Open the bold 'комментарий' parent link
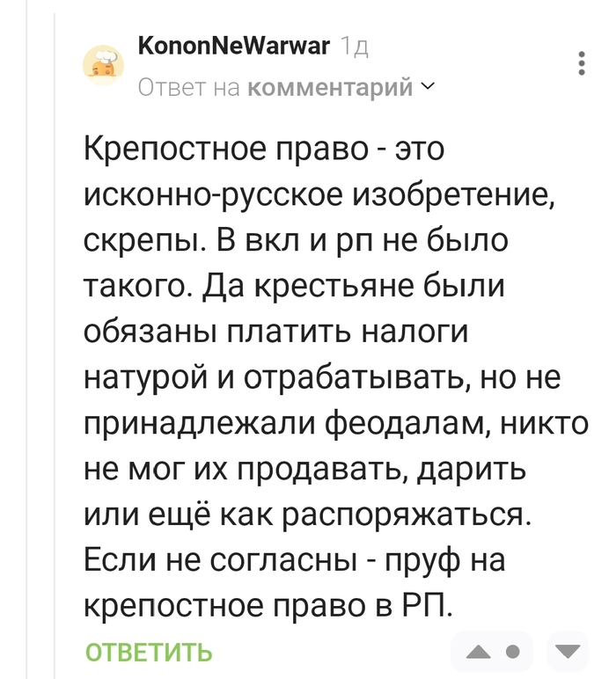The image size is (616, 679). 330,87
